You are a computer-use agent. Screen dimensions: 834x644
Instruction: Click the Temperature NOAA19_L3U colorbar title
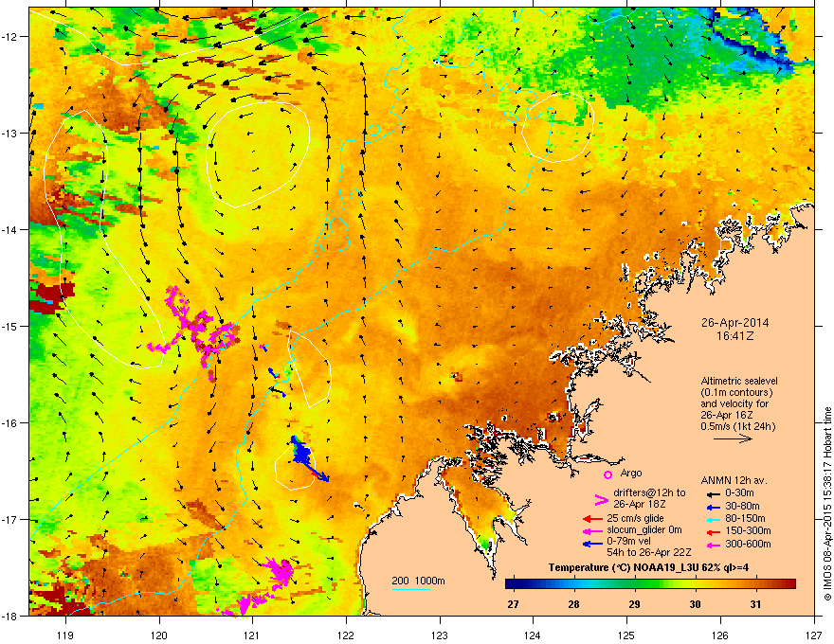648,567
